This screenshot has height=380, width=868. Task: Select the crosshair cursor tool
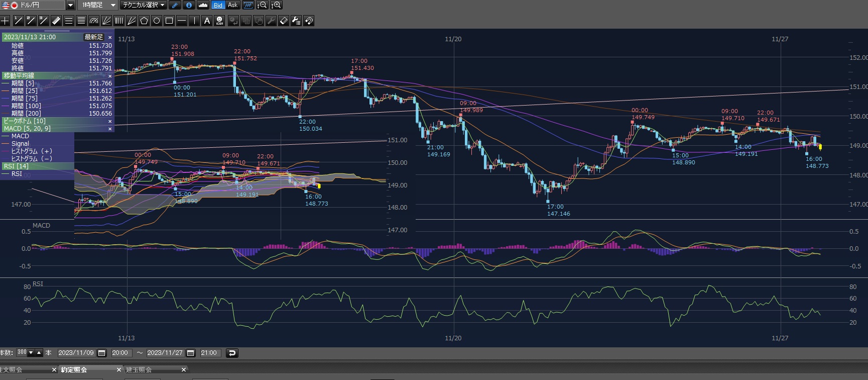pyautogui.click(x=5, y=21)
